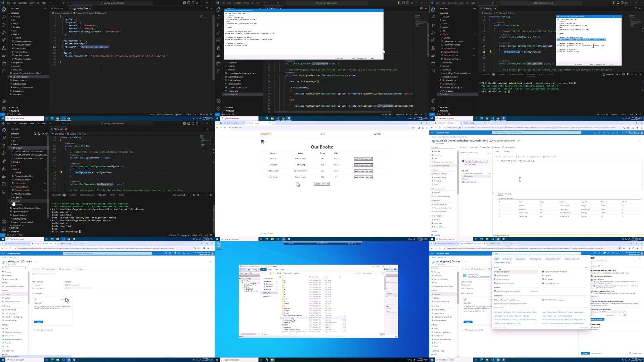The image size is (644, 362).
Task: Open Extensions view in the appsettings.json VS Code window
Action: tap(4, 40)
